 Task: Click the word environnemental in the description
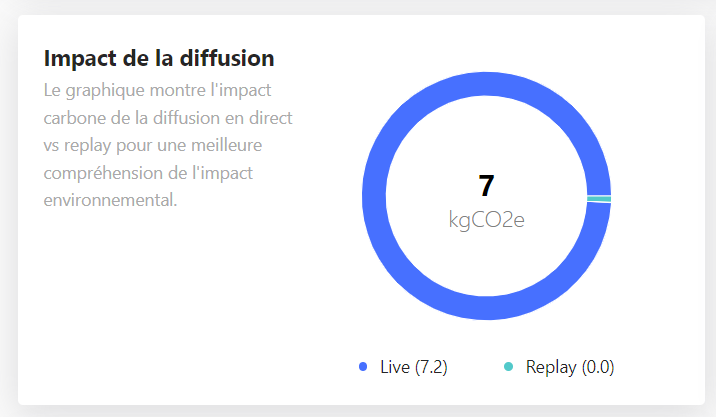tap(110, 200)
